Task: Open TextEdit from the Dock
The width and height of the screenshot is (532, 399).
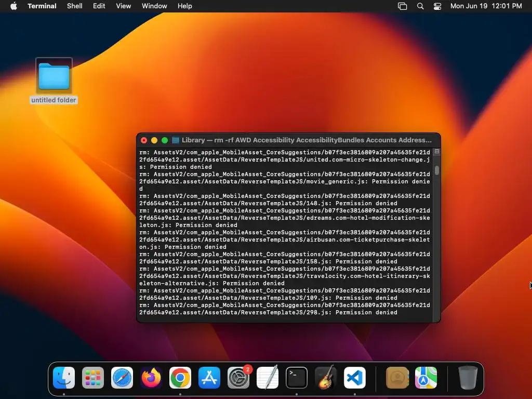Action: (268, 378)
